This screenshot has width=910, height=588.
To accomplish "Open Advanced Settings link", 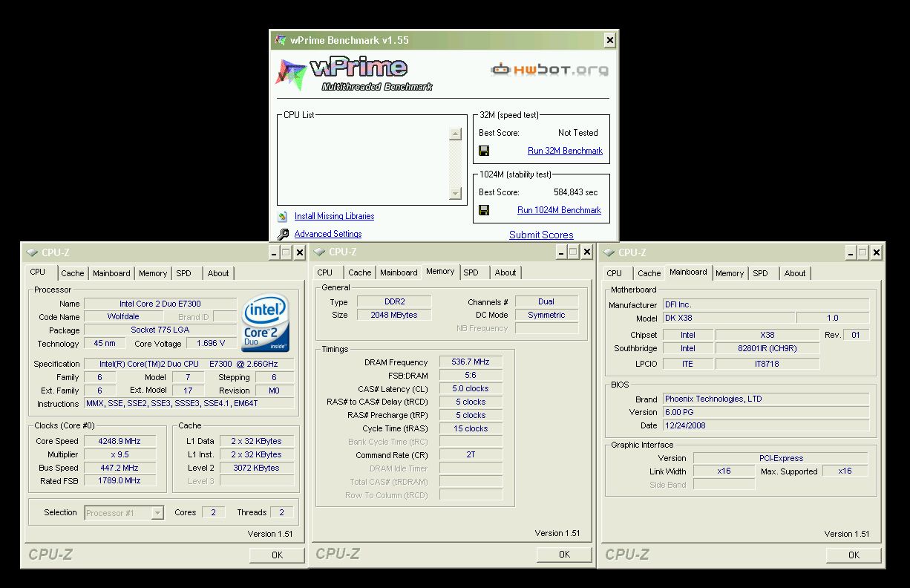I will point(328,234).
